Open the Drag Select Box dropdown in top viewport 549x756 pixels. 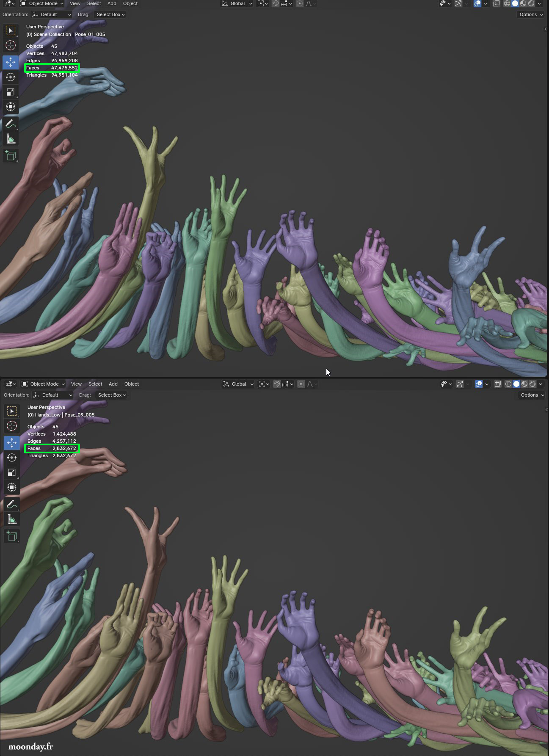(110, 14)
